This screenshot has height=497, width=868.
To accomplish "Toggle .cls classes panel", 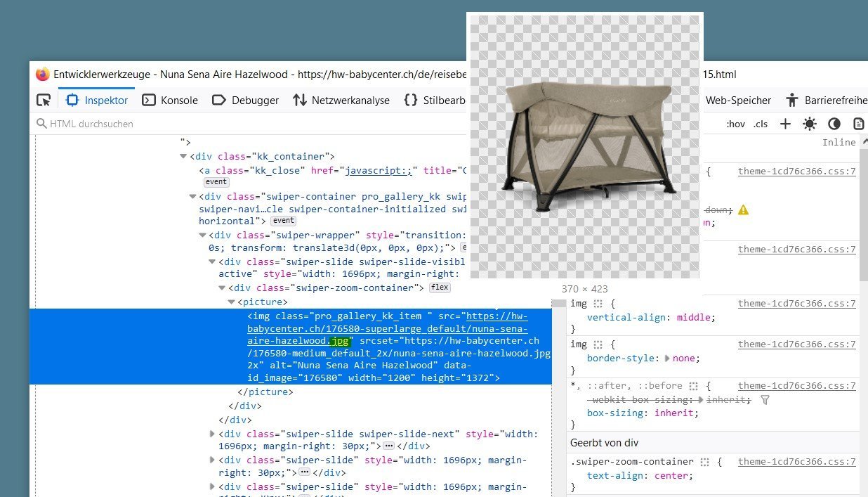I will click(x=761, y=124).
